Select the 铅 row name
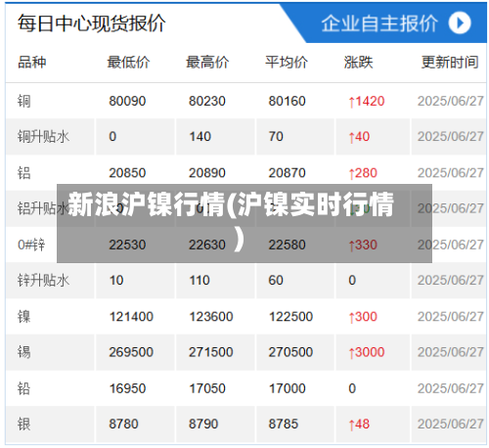Image resolution: width=489 pixels, height=448 pixels. click(24, 388)
